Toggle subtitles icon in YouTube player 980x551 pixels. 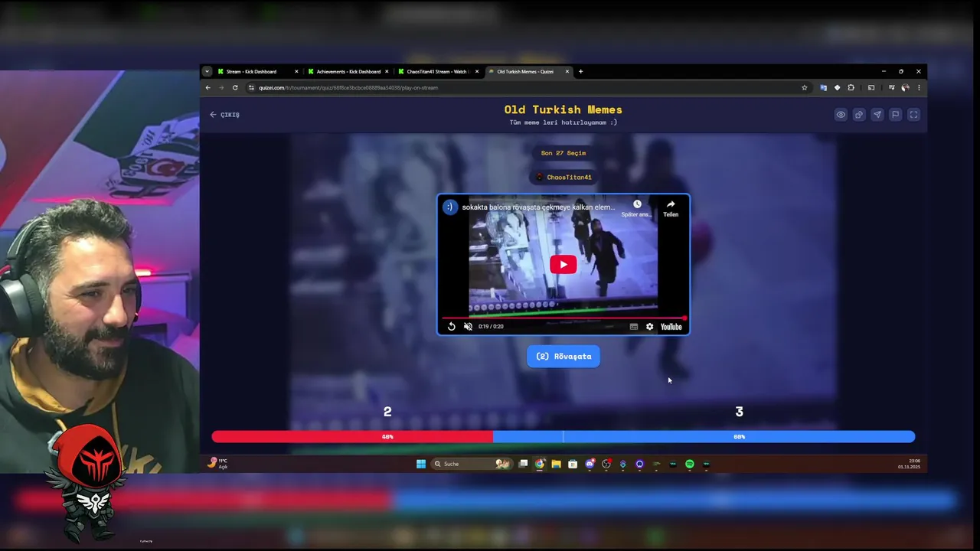[634, 327]
